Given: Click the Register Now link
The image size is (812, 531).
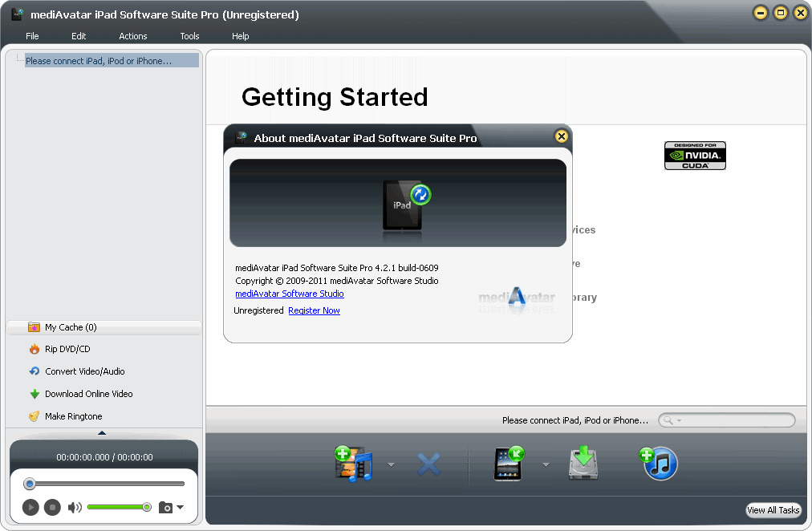Looking at the screenshot, I should (x=314, y=310).
